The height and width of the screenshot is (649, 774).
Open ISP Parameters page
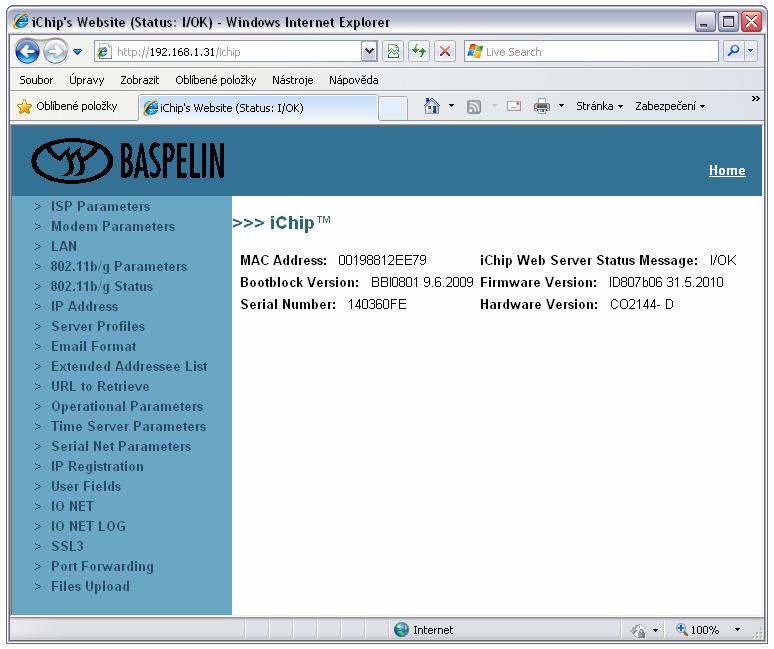pyautogui.click(x=100, y=206)
